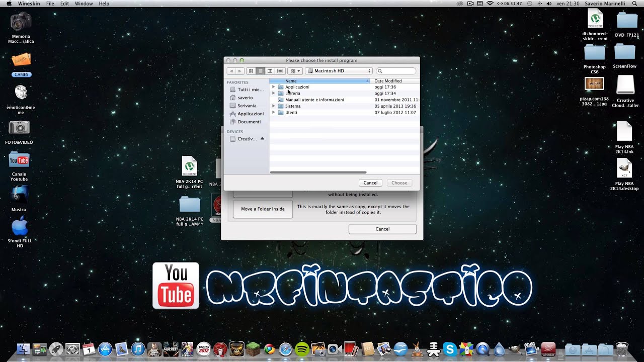Open Skype from the Dock
Screen dimensions: 644x362
(x=450, y=349)
